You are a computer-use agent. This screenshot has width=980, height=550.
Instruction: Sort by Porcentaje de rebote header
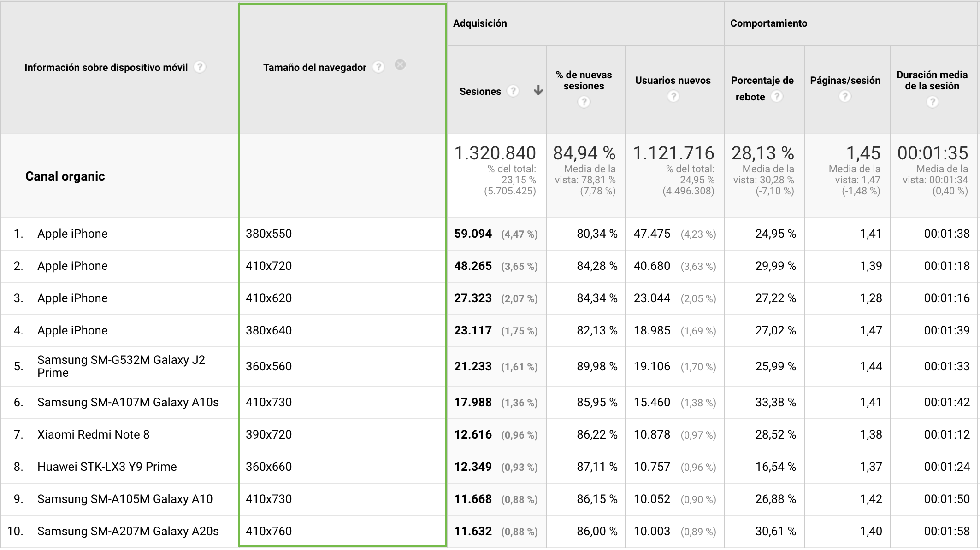762,81
